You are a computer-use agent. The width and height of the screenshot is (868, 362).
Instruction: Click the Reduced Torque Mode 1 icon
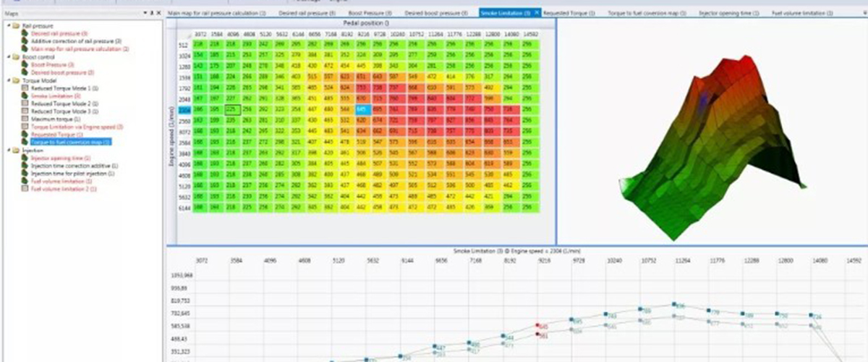[25, 88]
